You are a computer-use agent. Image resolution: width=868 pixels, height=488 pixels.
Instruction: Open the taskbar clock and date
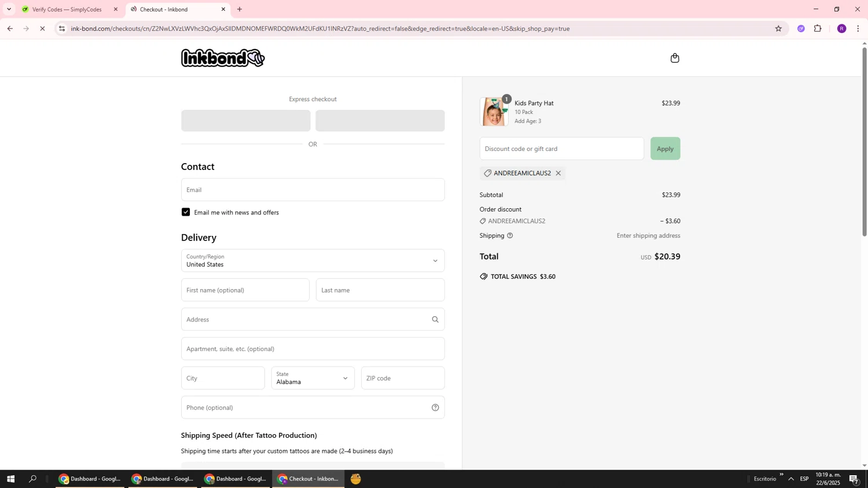pyautogui.click(x=828, y=479)
